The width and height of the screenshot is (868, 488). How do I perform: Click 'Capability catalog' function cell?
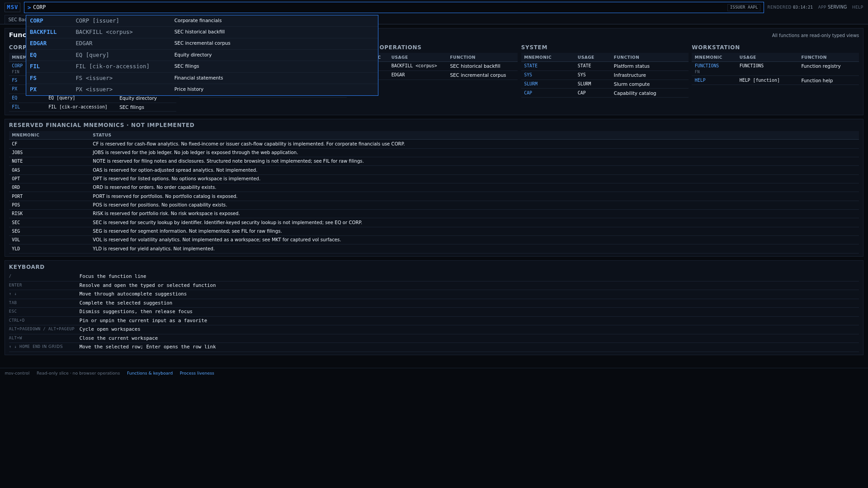[635, 94]
